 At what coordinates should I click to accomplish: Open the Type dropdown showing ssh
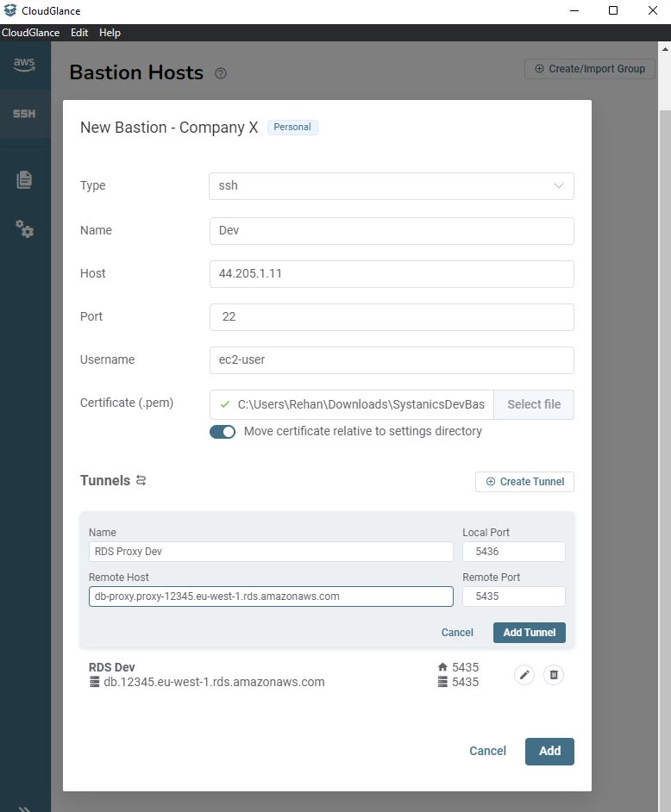pyautogui.click(x=392, y=186)
